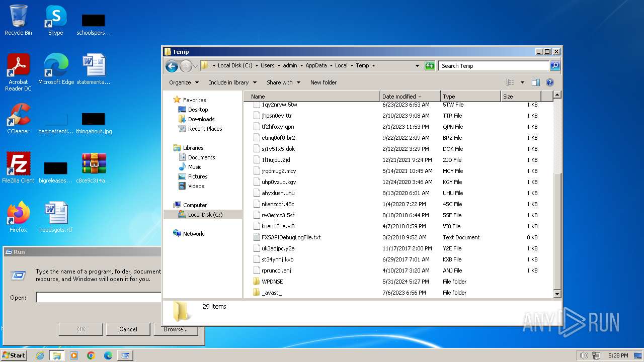The height and width of the screenshot is (362, 644).
Task: Select Downloads in the navigation pane
Action: pos(201,119)
